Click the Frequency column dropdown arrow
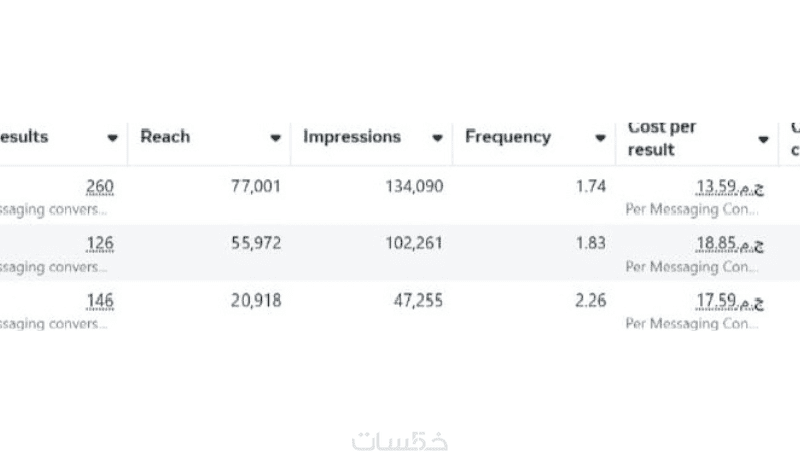This screenshot has height=460, width=800. pos(600,138)
